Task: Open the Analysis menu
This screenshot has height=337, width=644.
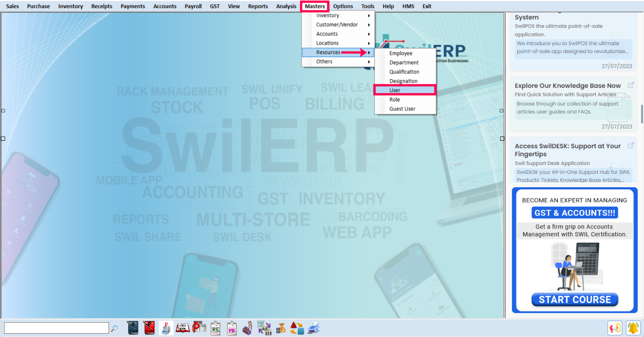Action: (286, 6)
